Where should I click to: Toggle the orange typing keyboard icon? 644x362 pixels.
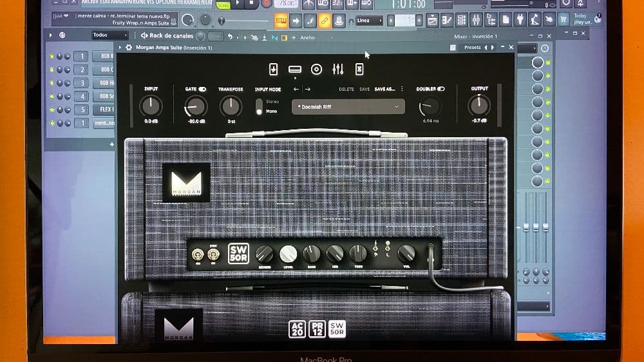click(281, 21)
